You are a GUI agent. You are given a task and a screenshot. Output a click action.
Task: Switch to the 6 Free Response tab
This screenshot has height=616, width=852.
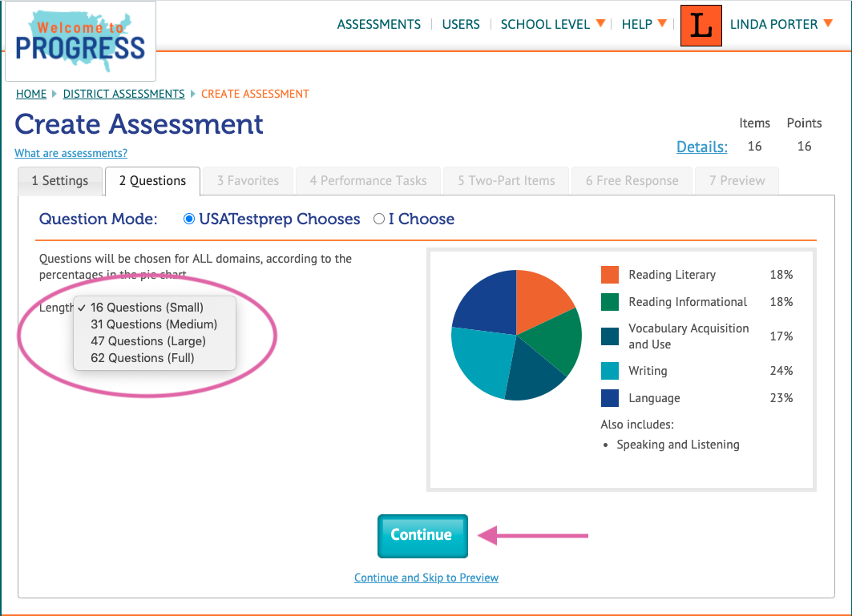tap(632, 181)
